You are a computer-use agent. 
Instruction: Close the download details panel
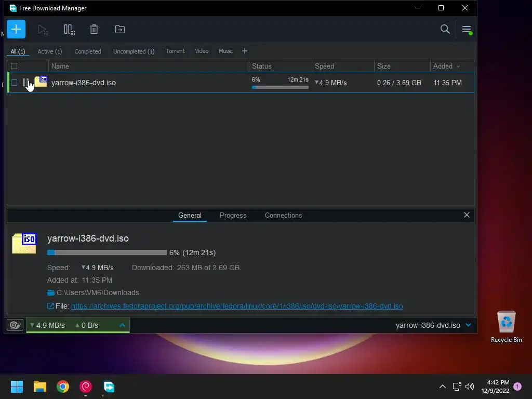tap(467, 215)
